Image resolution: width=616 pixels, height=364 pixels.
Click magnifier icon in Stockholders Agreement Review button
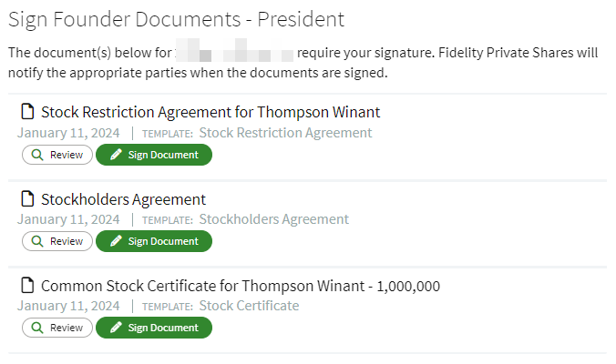[x=37, y=241]
